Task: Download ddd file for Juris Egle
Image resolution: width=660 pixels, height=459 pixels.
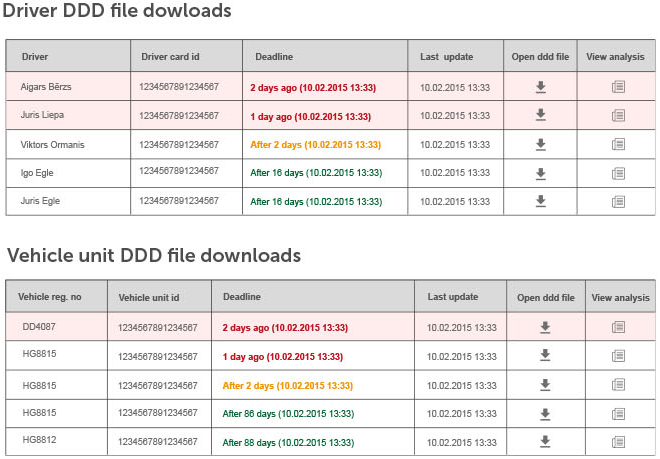Action: pos(540,201)
